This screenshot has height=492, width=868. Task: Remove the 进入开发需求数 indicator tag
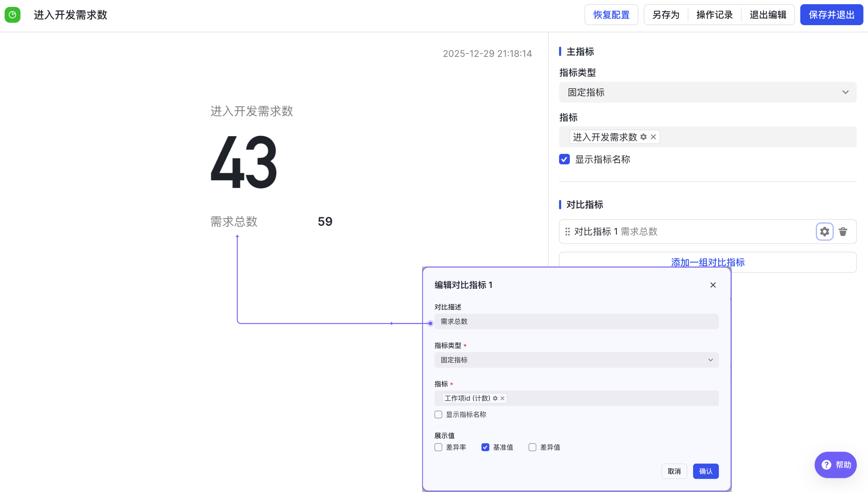click(x=653, y=137)
